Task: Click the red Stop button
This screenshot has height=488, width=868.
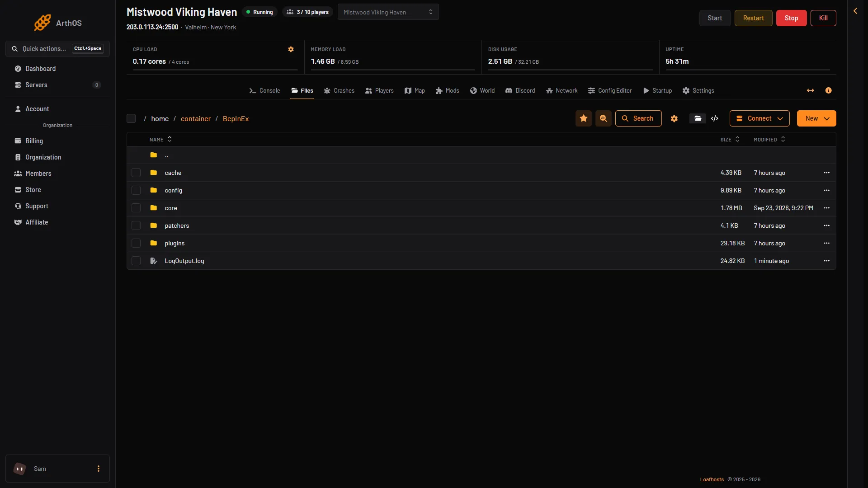Action: pos(791,18)
